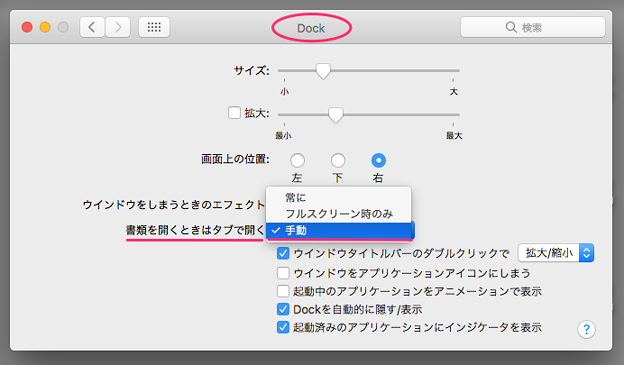This screenshot has width=624, height=365.
Task: Select the 左 position radio button
Action: (x=297, y=160)
